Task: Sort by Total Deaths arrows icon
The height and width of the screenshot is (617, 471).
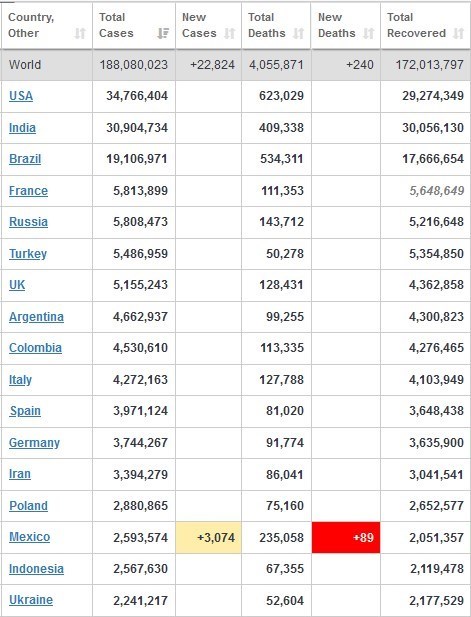Action: pyautogui.click(x=299, y=33)
